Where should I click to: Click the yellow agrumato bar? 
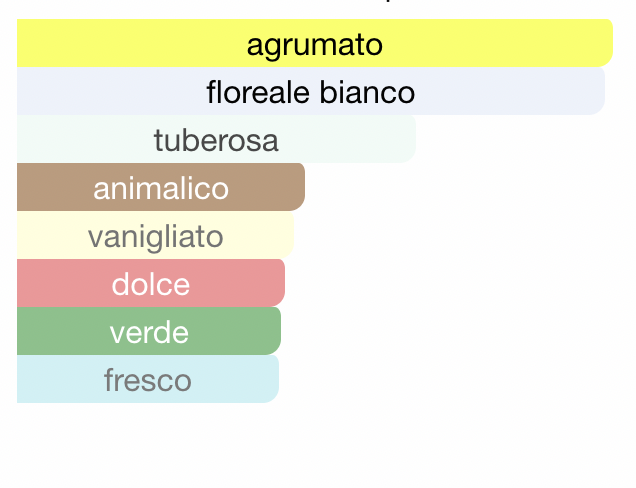point(315,43)
